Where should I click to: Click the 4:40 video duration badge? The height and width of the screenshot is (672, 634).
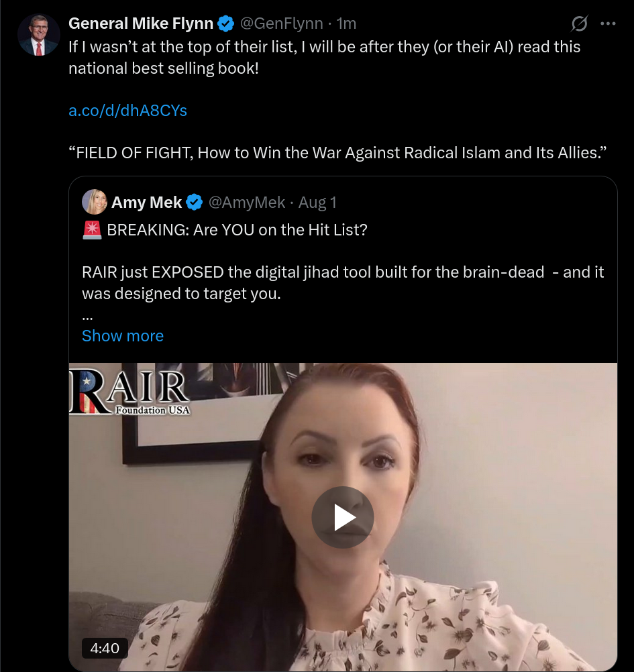105,648
